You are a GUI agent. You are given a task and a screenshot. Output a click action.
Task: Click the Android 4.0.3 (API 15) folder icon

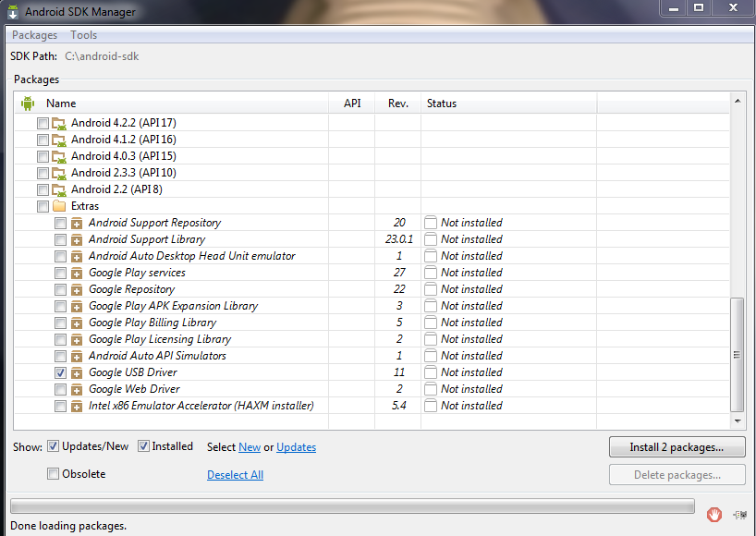coord(59,157)
